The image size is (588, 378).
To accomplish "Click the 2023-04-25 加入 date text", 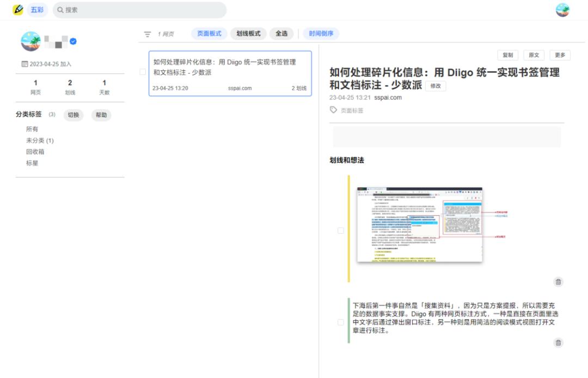I will 50,64.
